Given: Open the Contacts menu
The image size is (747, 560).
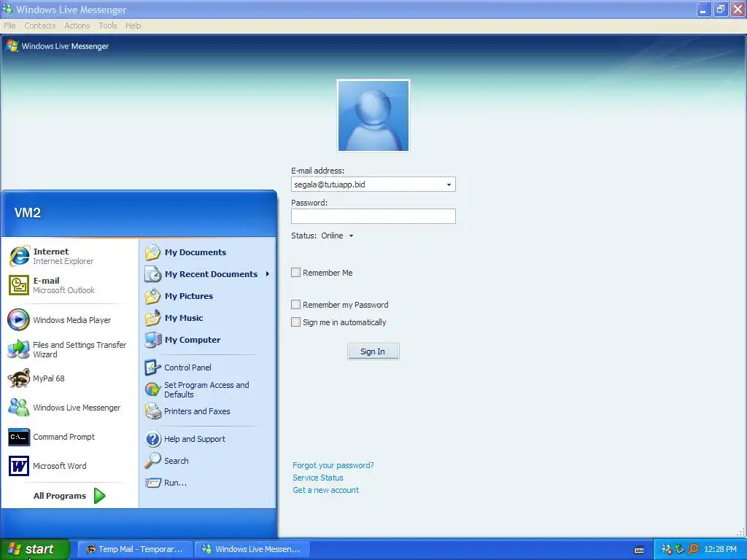Looking at the screenshot, I should (40, 26).
